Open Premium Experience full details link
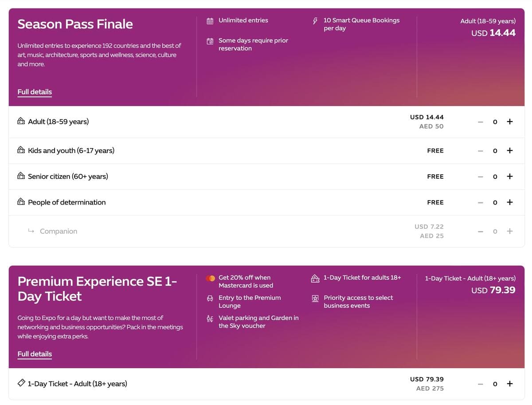 [x=35, y=354]
